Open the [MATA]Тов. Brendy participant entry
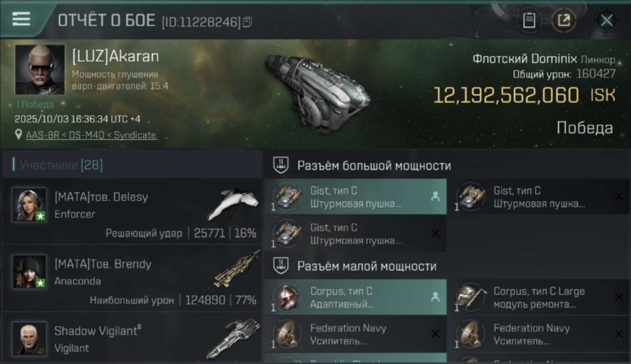 132,278
